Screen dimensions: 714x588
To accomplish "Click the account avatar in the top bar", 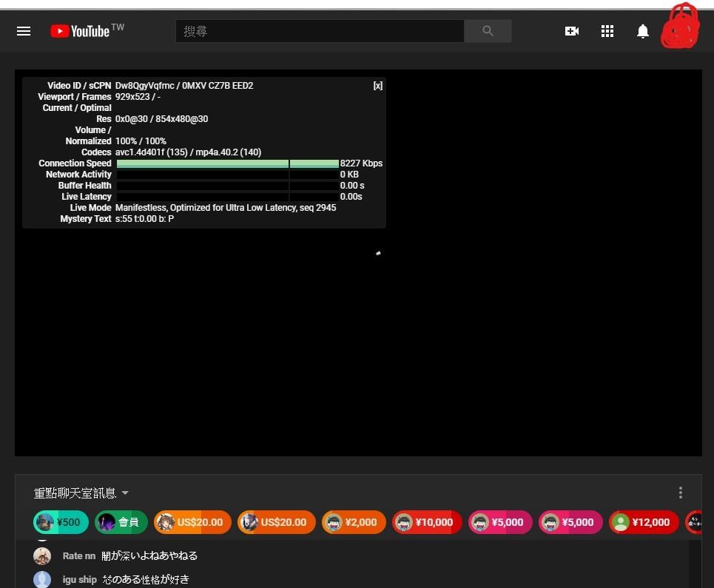I will click(679, 28).
